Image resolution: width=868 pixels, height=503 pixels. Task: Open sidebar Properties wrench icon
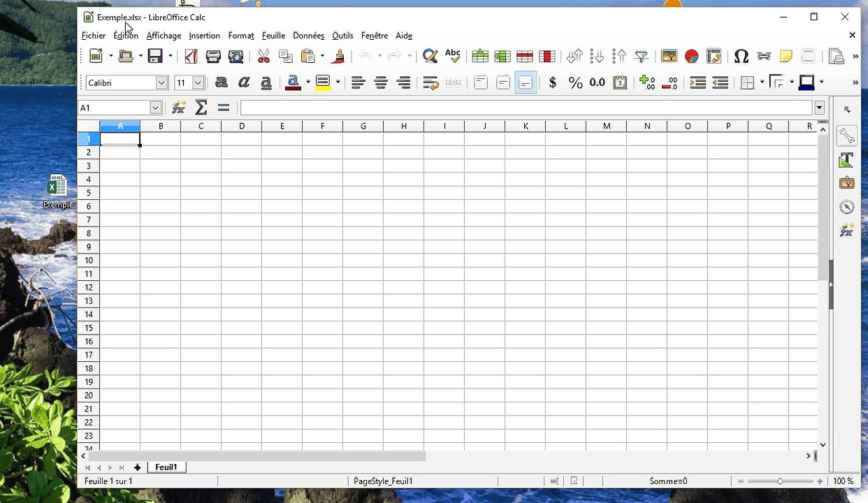click(x=846, y=136)
